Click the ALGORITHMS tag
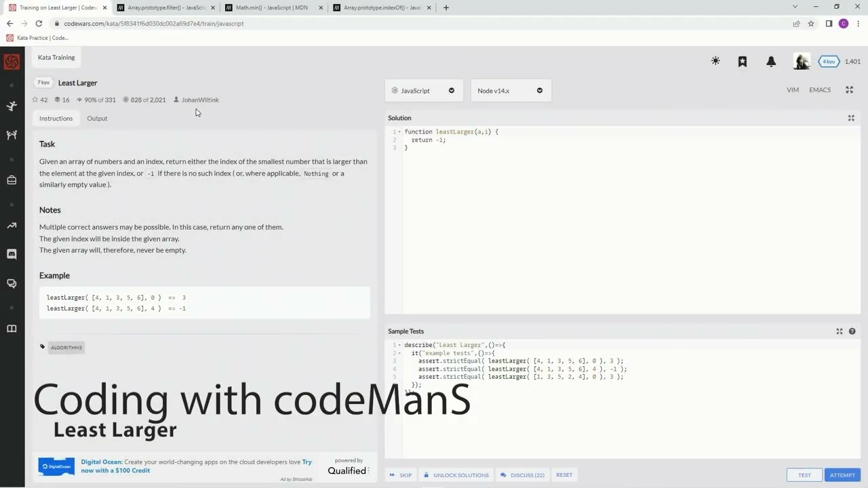Viewport: 868px width, 488px height. (x=66, y=348)
